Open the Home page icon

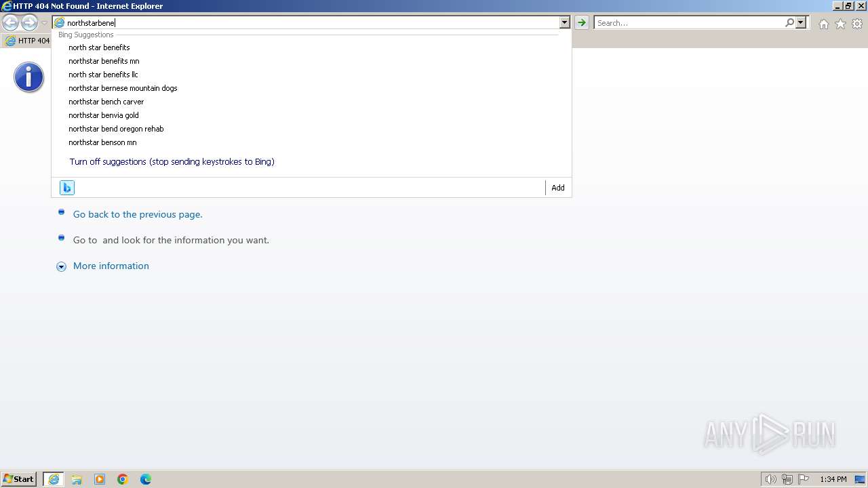(x=823, y=24)
